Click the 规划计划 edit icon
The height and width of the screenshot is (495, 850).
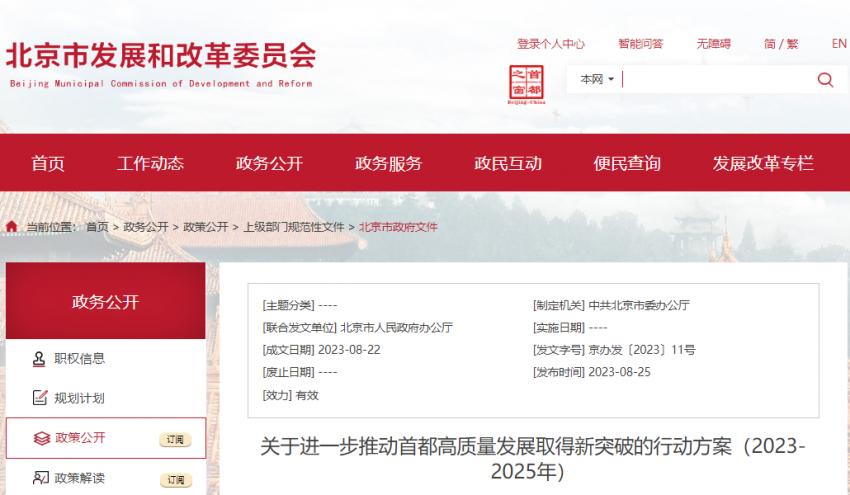(x=40, y=398)
